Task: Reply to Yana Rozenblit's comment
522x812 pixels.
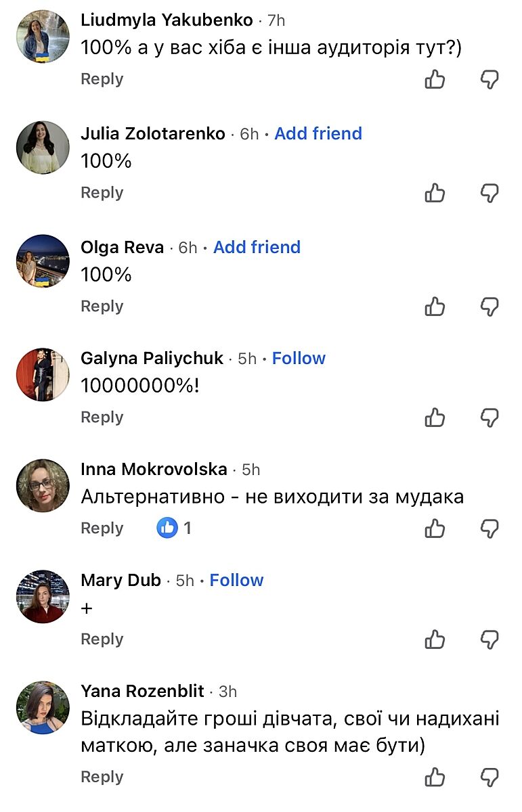Action: pos(102,777)
